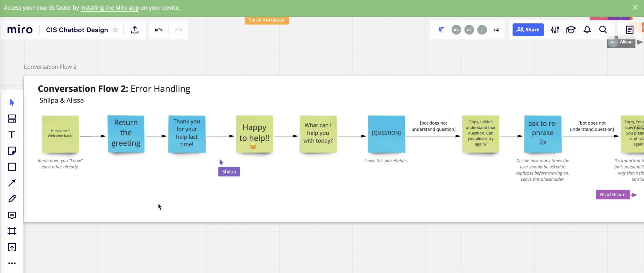The height and width of the screenshot is (273, 644).
Task: Choose the Sticky note tool
Action: (12, 151)
